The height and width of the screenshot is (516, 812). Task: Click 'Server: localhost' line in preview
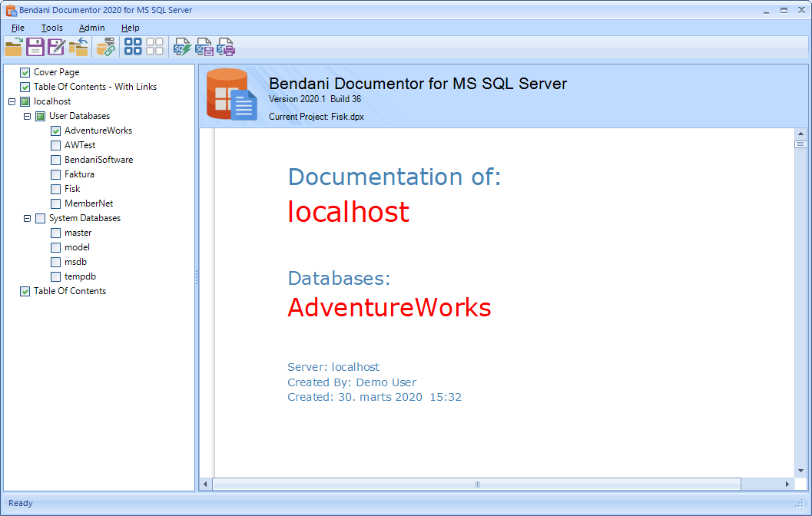coord(333,367)
